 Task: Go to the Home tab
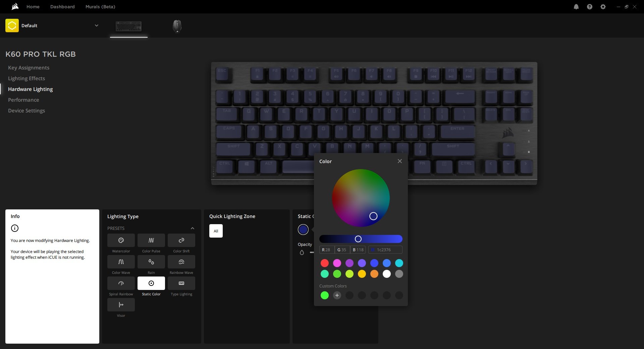[x=33, y=7]
